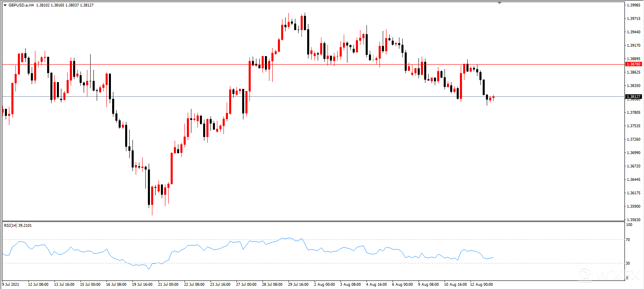The height and width of the screenshot is (289, 644).
Task: Click the 29 Jul 16:00 time label
Action: pos(298,285)
